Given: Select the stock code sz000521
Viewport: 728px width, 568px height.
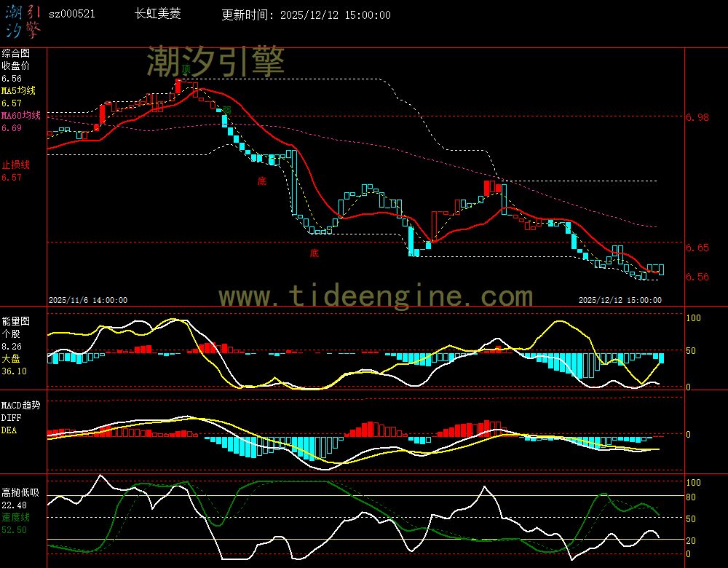Looking at the screenshot, I should tap(71, 15).
